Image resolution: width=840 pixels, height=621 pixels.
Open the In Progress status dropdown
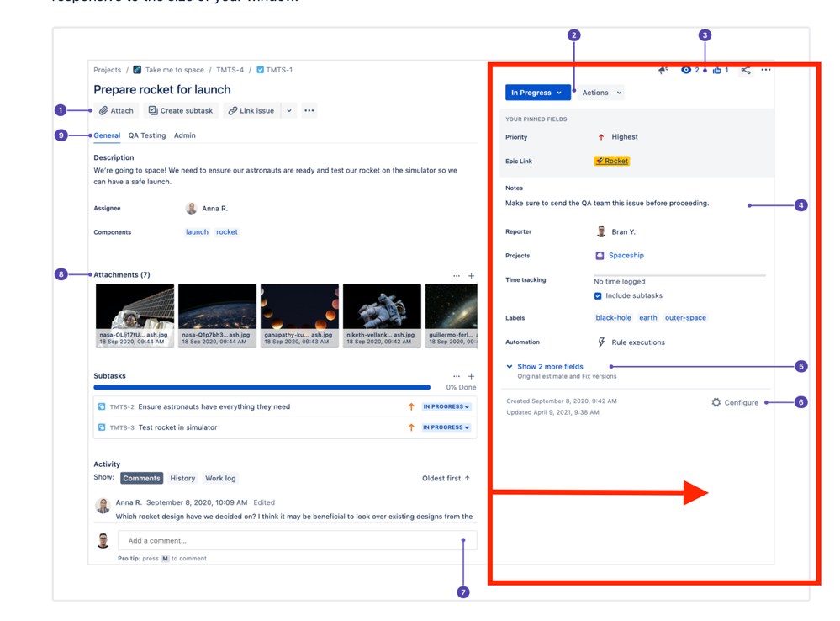[x=537, y=93]
